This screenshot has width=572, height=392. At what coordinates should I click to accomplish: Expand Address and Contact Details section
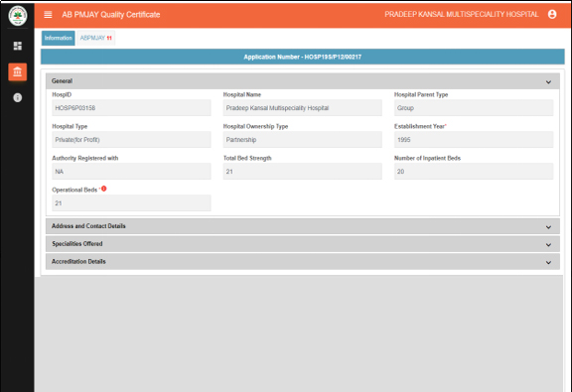click(303, 226)
